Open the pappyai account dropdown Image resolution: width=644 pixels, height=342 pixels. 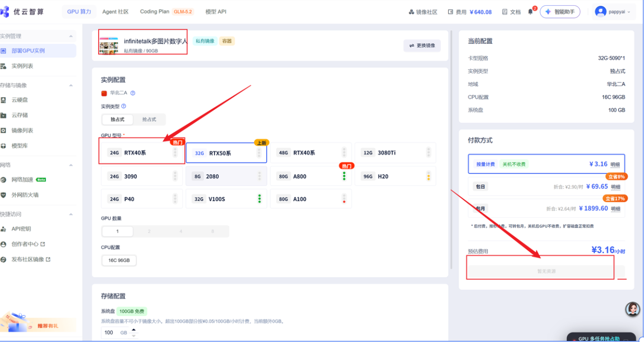(615, 12)
